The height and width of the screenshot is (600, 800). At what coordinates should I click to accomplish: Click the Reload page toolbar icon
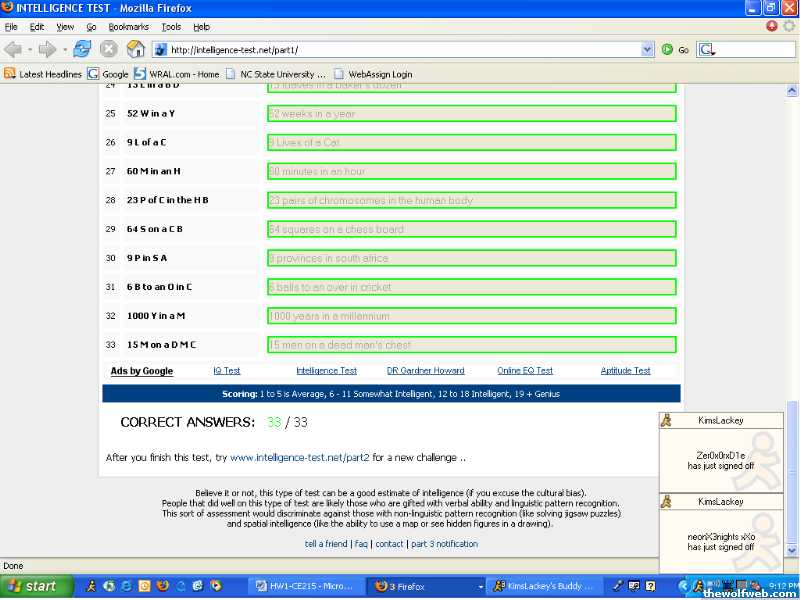[82, 49]
